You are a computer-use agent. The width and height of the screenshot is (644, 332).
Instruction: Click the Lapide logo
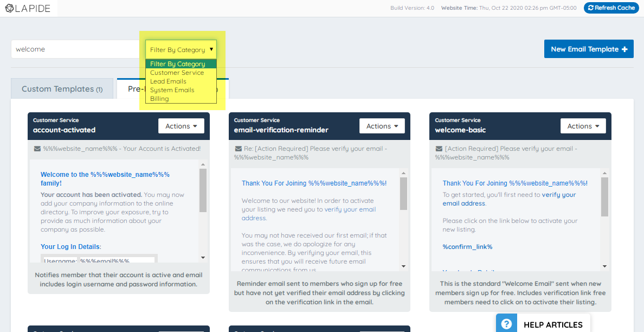click(28, 8)
